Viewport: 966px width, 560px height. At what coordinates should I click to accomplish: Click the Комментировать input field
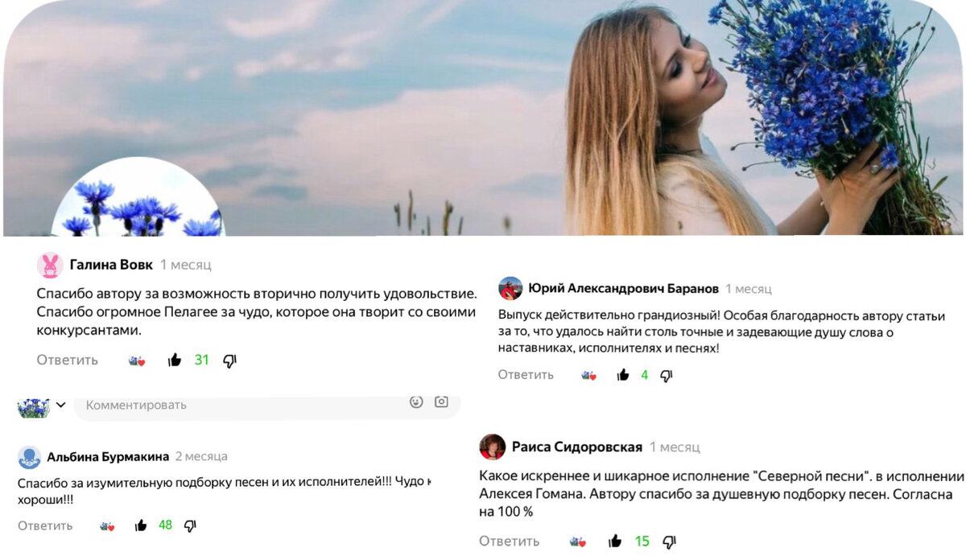[x=267, y=406]
